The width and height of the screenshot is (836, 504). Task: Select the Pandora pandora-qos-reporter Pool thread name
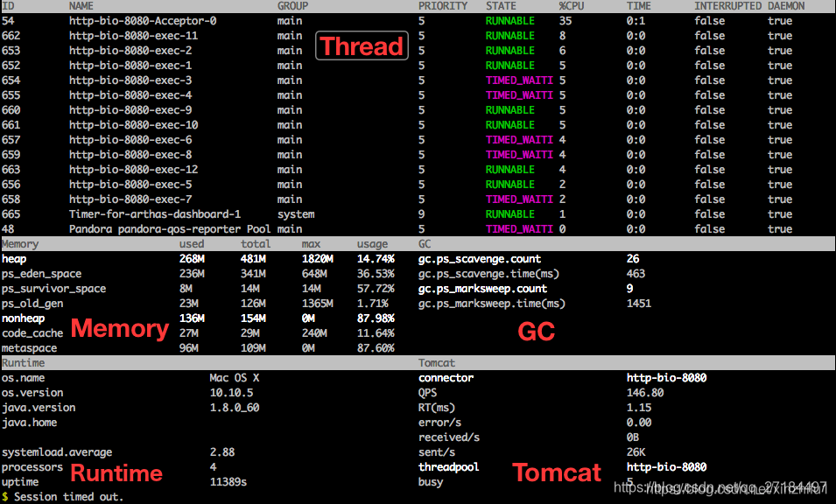(170, 229)
